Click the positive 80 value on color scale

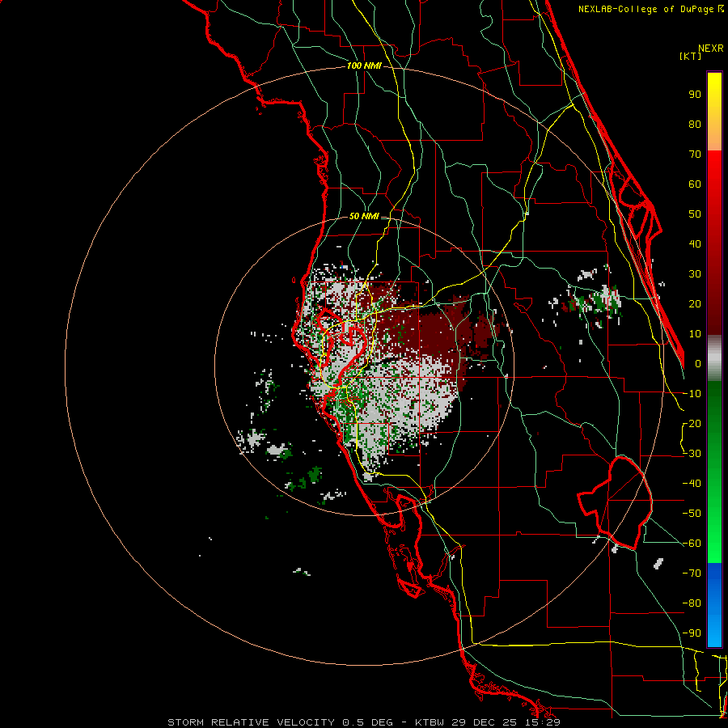coord(695,124)
